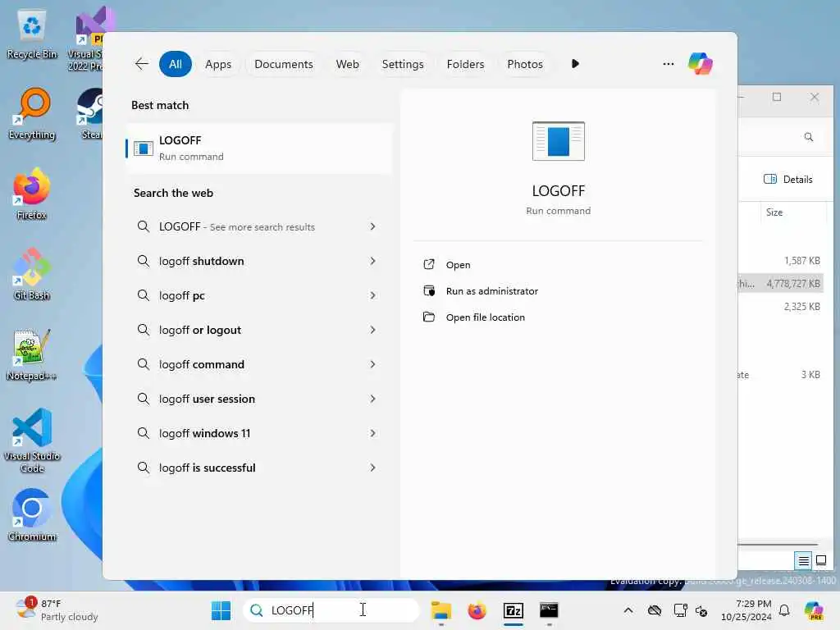Expand the 'logoff command' chevron
Screen dimensions: 840x630
(x=372, y=364)
